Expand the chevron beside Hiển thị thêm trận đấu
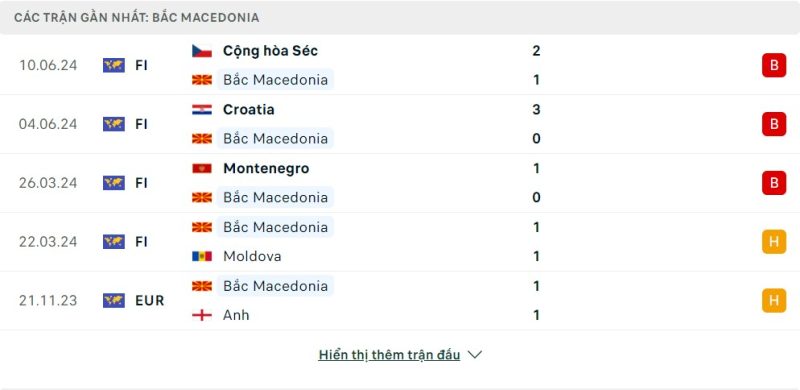The image size is (800, 390). click(474, 355)
